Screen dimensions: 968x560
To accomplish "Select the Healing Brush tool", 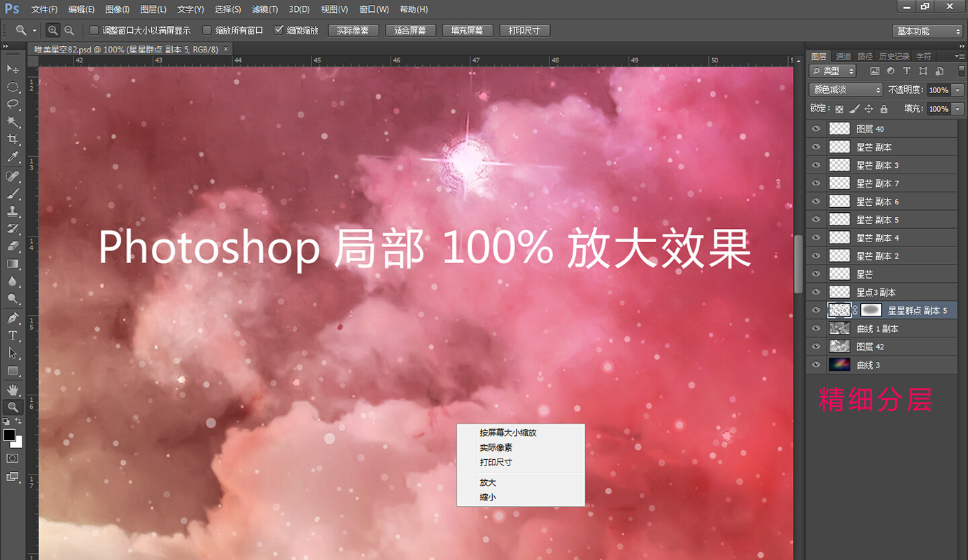I will click(x=13, y=176).
